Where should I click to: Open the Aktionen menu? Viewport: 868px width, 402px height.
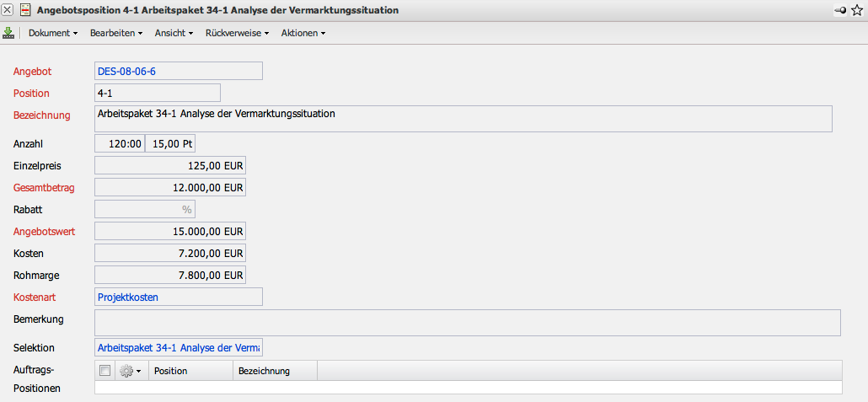(303, 33)
